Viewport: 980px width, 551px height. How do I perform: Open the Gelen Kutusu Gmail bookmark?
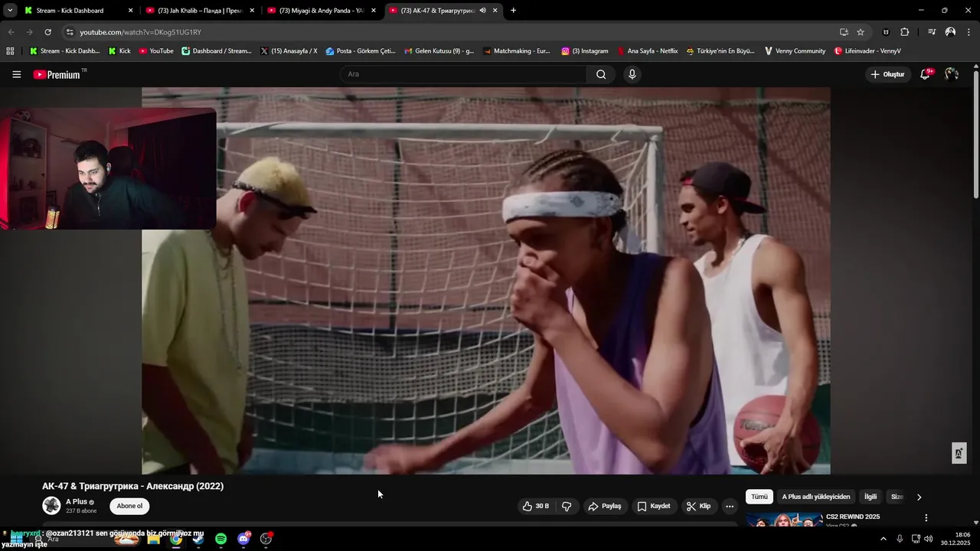439,51
